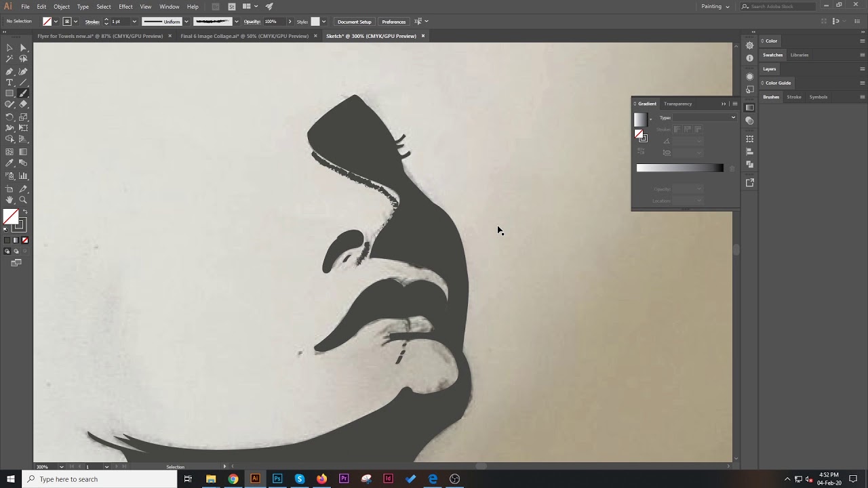Open the Window menu
The image size is (868, 488).
pyautogui.click(x=169, y=6)
